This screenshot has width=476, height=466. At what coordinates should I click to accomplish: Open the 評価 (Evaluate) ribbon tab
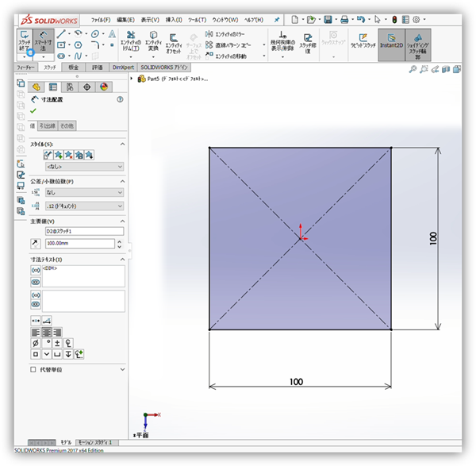(x=97, y=67)
